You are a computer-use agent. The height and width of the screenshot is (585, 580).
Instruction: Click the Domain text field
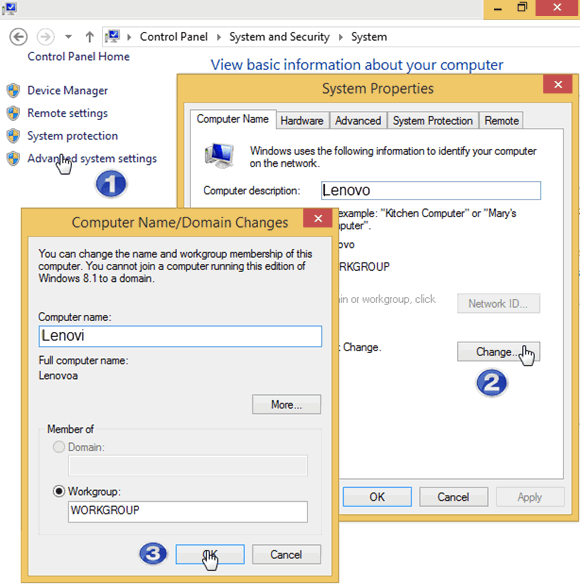[188, 465]
